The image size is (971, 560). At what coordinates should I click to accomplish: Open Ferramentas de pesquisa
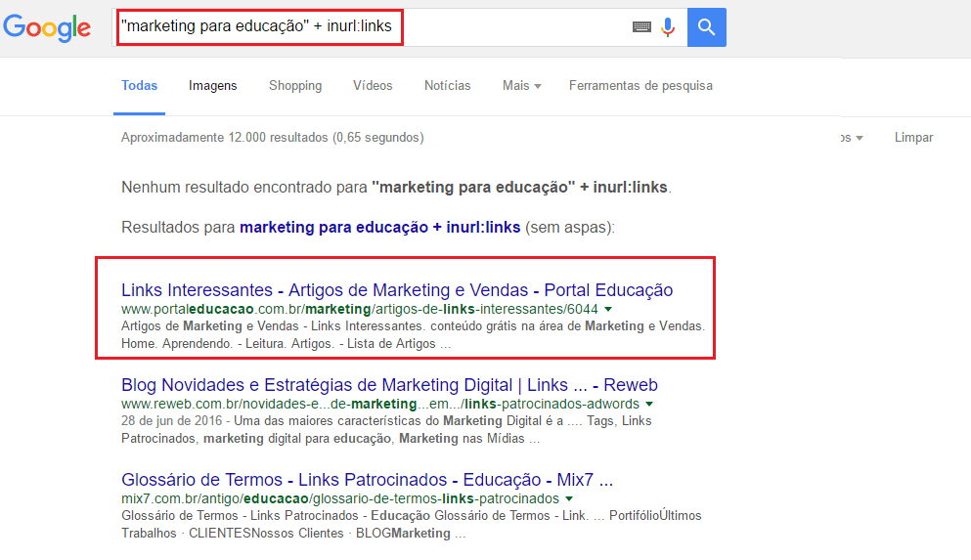[640, 85]
